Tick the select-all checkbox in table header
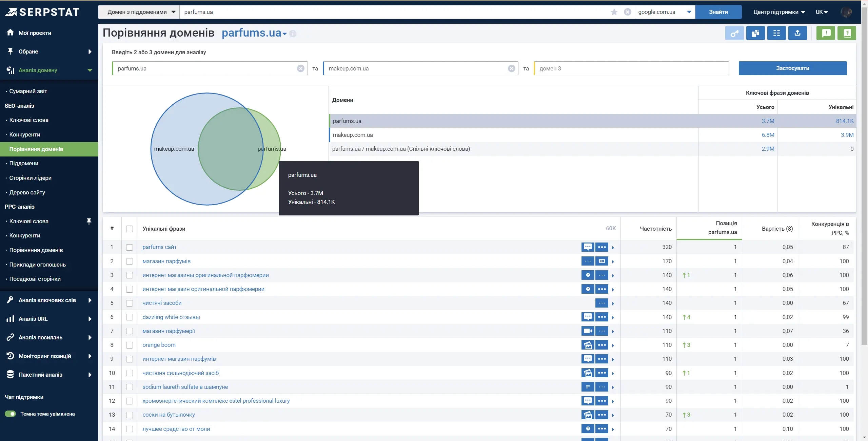 coord(130,229)
